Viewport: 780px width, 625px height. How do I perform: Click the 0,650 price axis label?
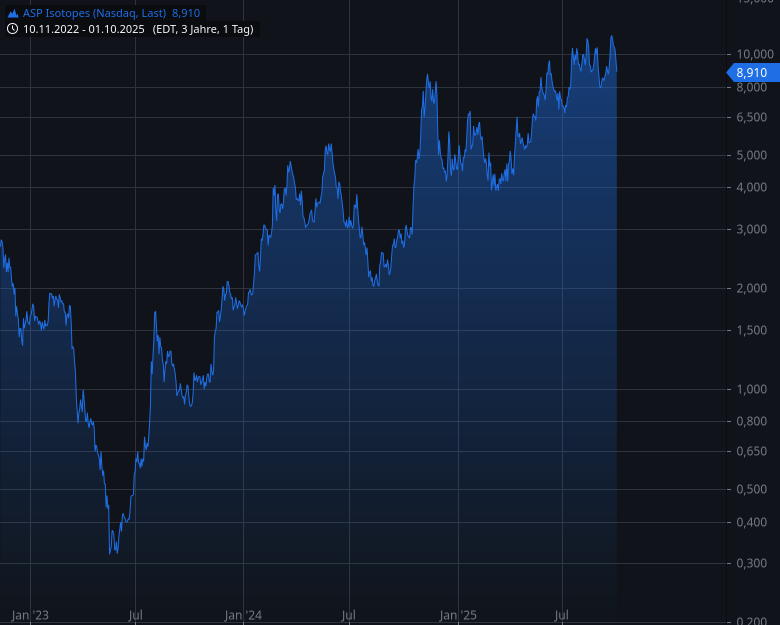point(751,452)
